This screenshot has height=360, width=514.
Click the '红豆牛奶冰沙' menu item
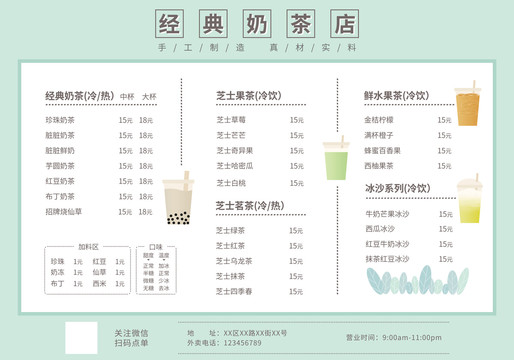point(387,244)
